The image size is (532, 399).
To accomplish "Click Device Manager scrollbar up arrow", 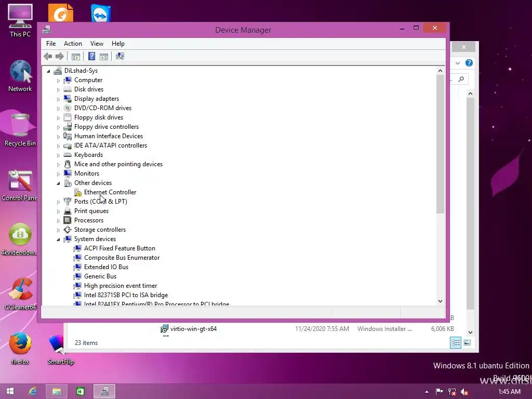I will (x=440, y=71).
